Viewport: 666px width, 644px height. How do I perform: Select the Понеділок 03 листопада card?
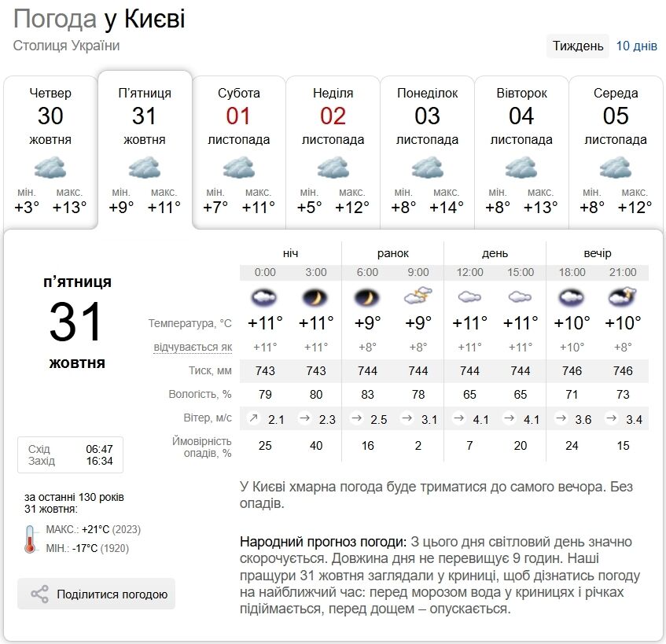pos(427,149)
